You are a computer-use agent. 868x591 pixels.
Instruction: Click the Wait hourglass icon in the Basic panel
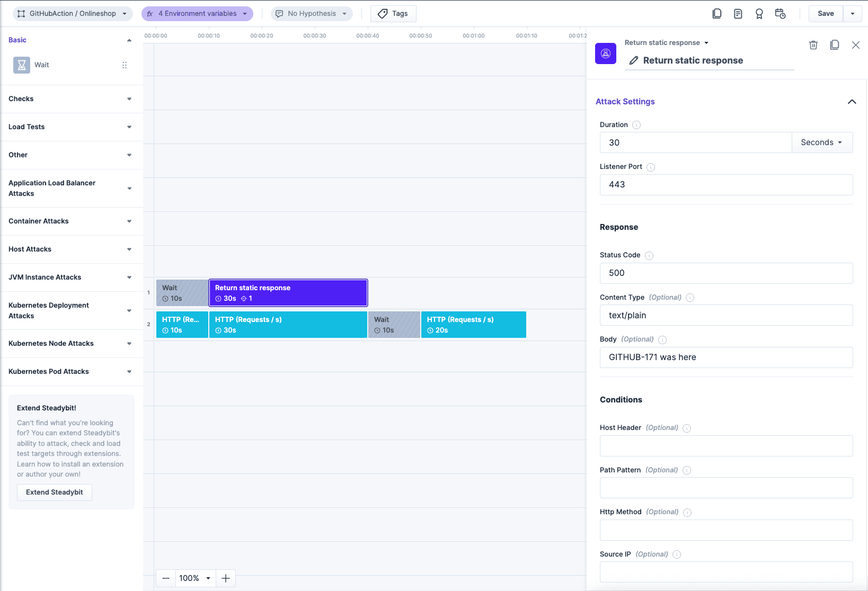[21, 65]
